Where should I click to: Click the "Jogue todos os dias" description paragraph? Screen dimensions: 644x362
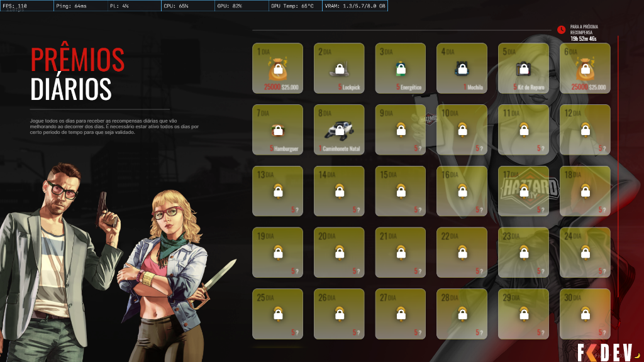pos(114,126)
